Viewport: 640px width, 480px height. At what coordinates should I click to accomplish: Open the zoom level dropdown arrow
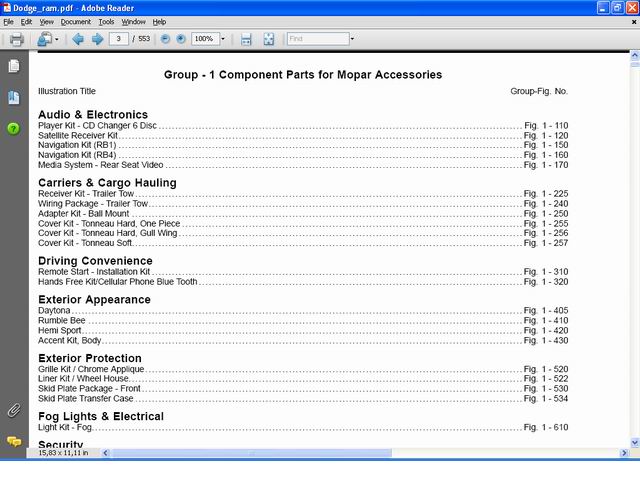223,39
